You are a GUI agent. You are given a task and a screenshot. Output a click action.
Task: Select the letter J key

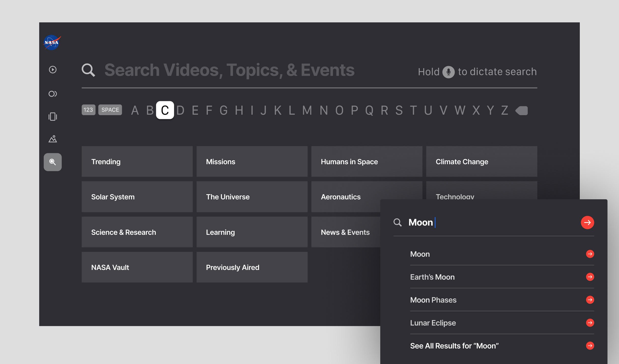264,110
